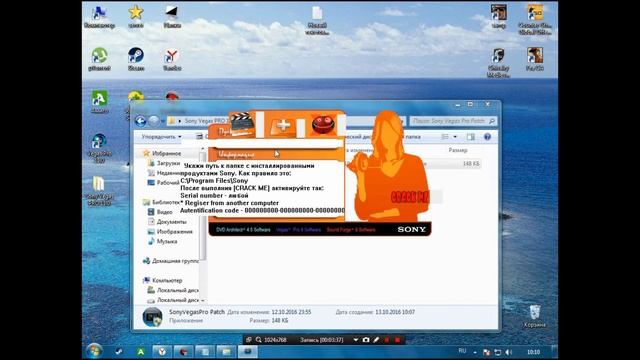Image resolution: width=640 pixels, height=360 pixels.
Task: Click the volume icon in the system tray
Action: [508, 352]
